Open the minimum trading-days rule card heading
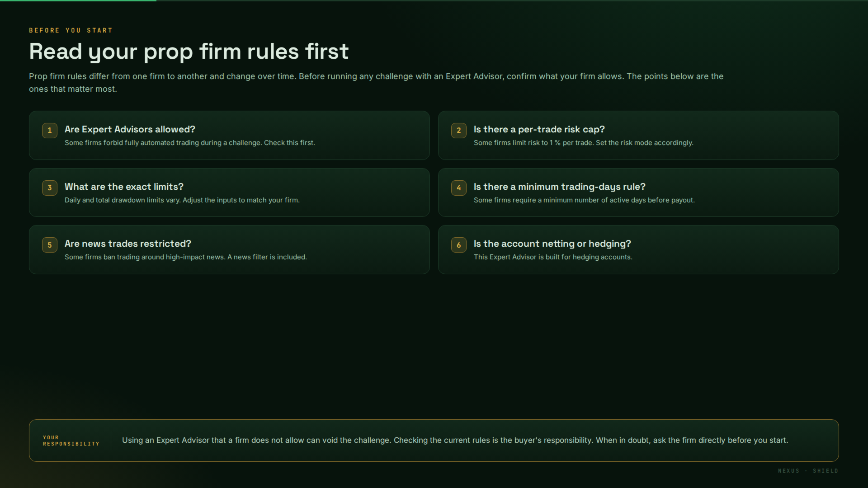Viewport: 868px width, 488px height. click(559, 187)
